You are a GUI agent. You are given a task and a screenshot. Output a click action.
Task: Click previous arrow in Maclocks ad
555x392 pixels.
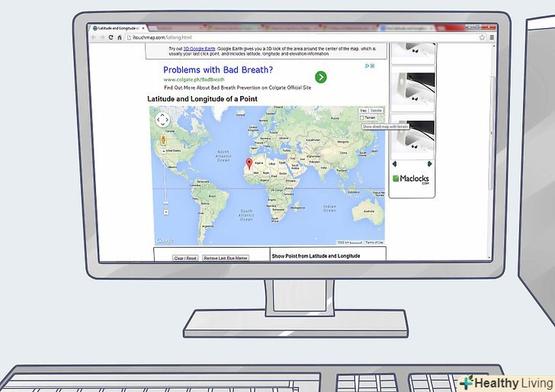394,164
